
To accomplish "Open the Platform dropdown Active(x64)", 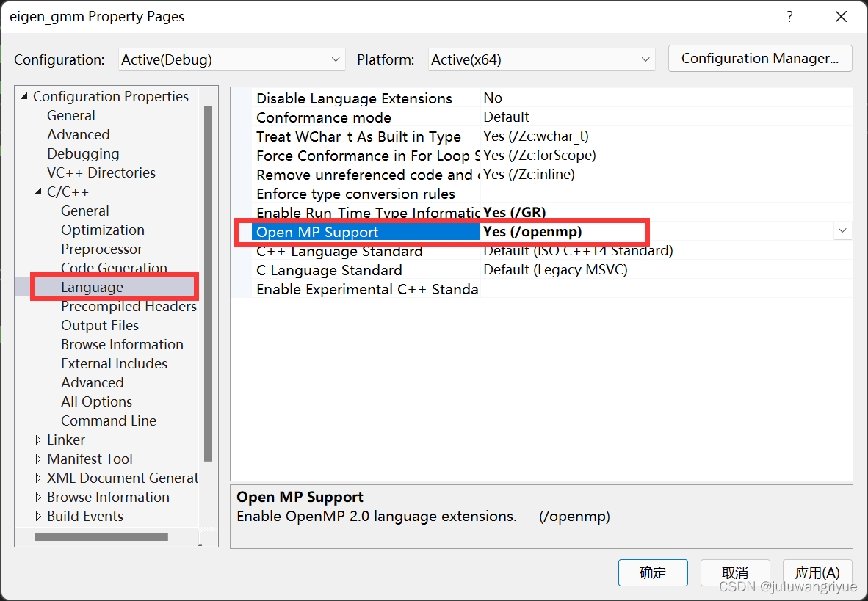I will pos(541,59).
